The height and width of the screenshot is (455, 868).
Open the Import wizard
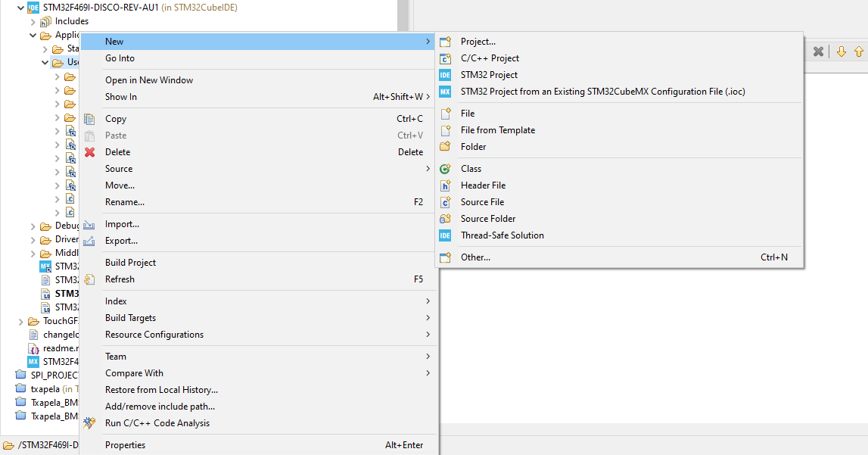tap(121, 223)
